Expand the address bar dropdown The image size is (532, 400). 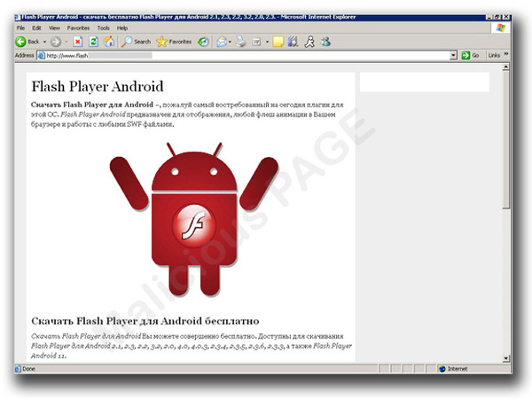point(453,55)
